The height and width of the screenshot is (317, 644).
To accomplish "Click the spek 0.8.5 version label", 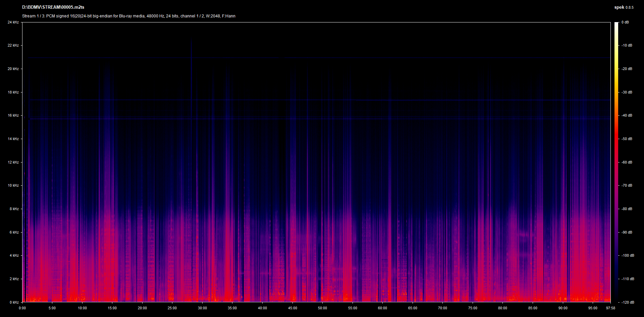I will tap(624, 7).
